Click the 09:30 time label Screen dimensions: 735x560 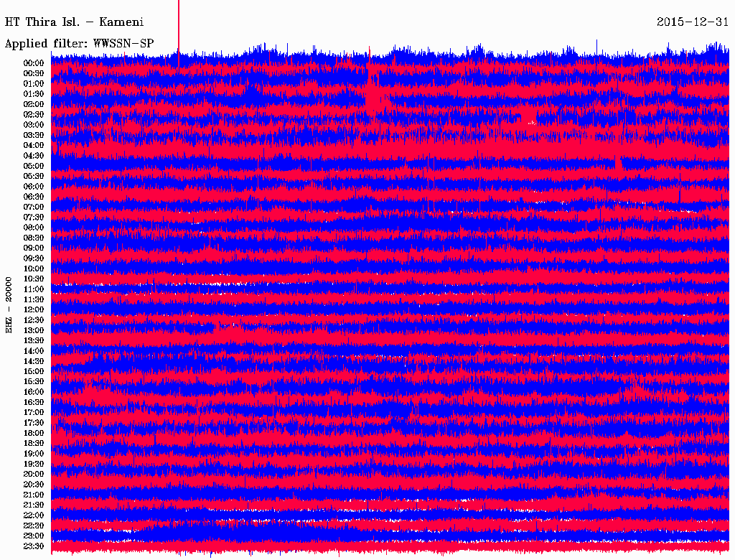[x=34, y=258]
